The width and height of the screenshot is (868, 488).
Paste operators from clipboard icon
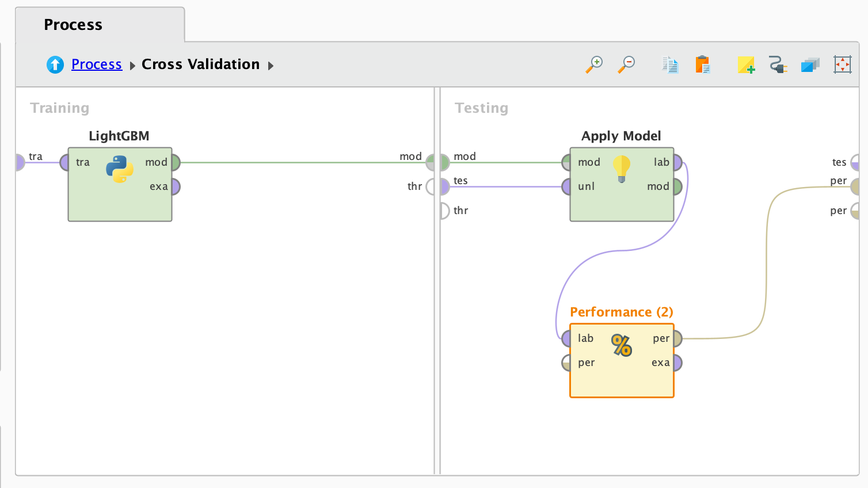pyautogui.click(x=703, y=64)
